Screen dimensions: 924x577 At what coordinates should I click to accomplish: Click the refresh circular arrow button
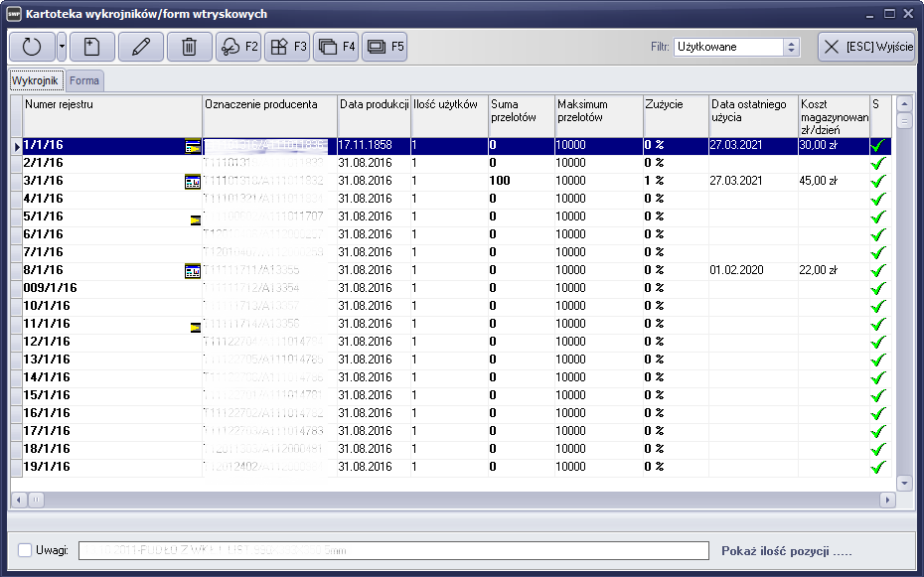point(31,46)
